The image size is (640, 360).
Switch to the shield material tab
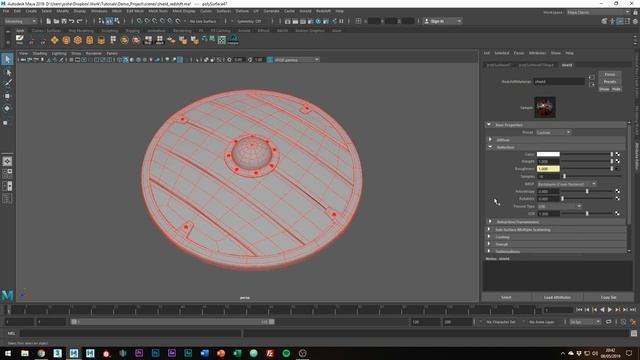[x=567, y=65]
